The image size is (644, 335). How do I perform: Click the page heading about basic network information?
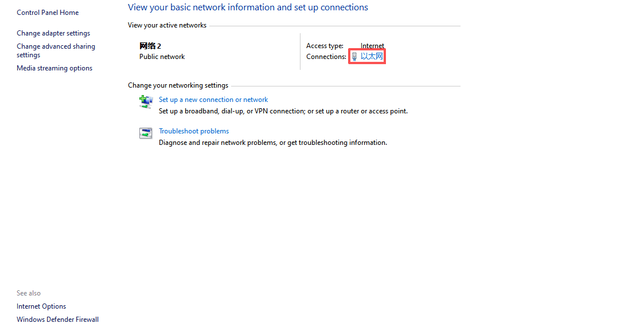(248, 7)
